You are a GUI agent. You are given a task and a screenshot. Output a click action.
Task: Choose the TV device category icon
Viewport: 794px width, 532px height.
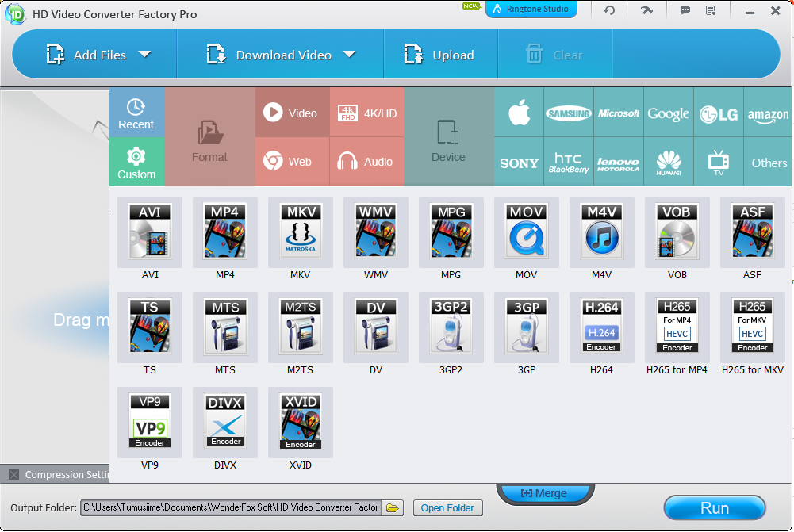pyautogui.click(x=718, y=162)
